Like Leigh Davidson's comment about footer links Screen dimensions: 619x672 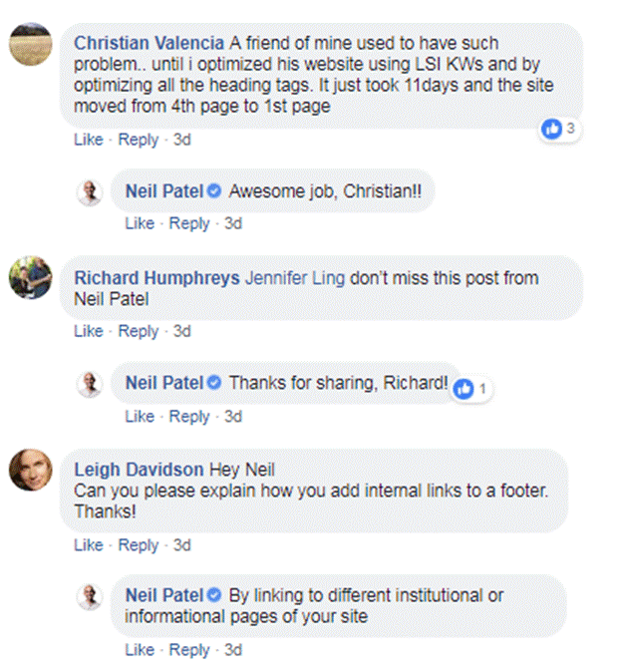point(88,545)
